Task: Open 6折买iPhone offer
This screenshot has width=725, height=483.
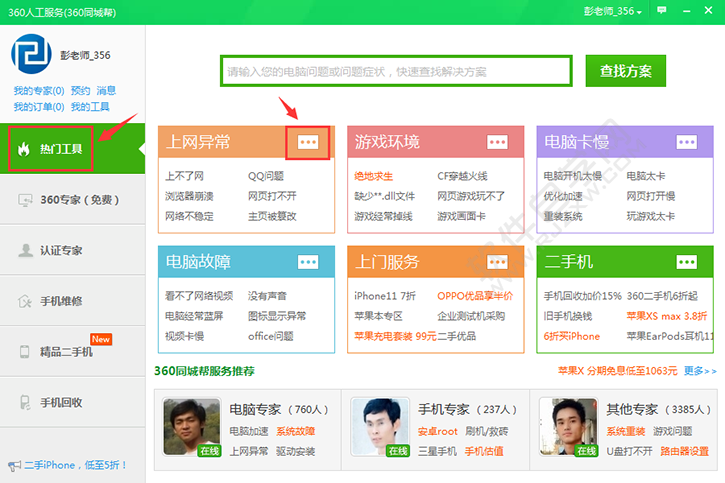Action: click(572, 336)
